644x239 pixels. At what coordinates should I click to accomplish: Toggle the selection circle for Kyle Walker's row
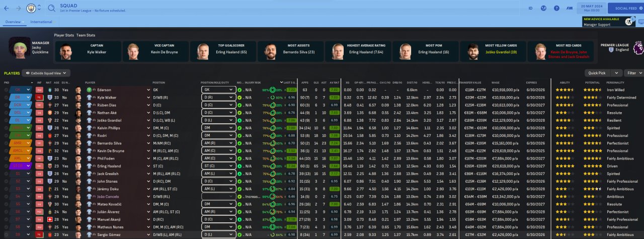tap(6, 97)
